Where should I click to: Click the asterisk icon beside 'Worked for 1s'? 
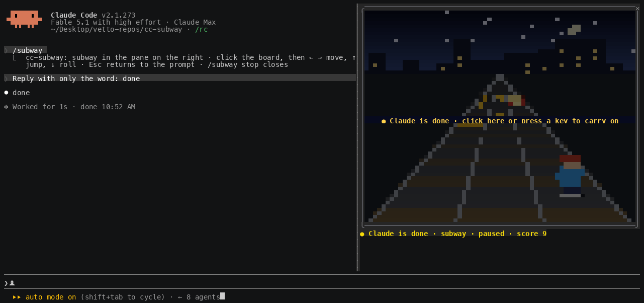click(6, 107)
